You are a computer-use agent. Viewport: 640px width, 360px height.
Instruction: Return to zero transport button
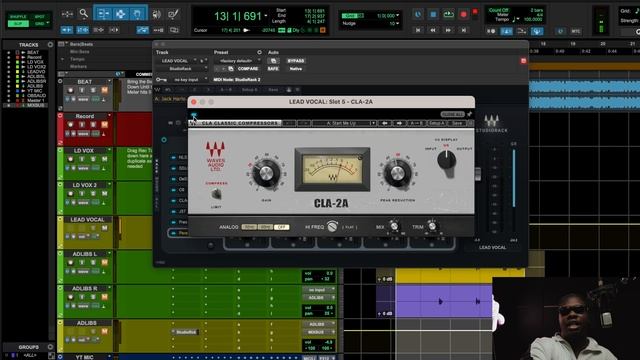(418, 30)
